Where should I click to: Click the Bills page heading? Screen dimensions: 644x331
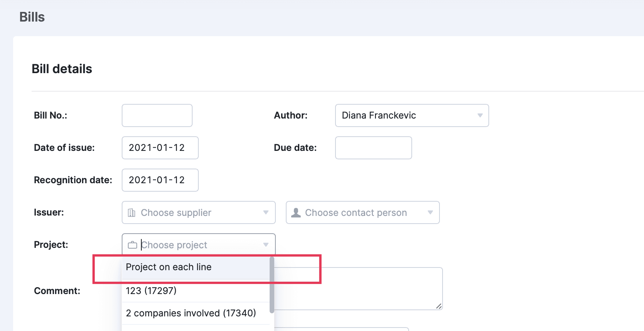(x=32, y=17)
